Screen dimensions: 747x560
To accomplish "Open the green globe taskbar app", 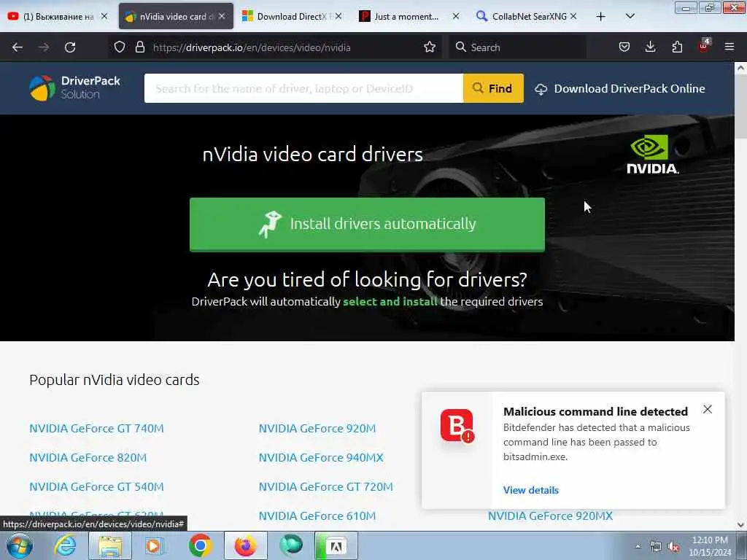I will 290,545.
